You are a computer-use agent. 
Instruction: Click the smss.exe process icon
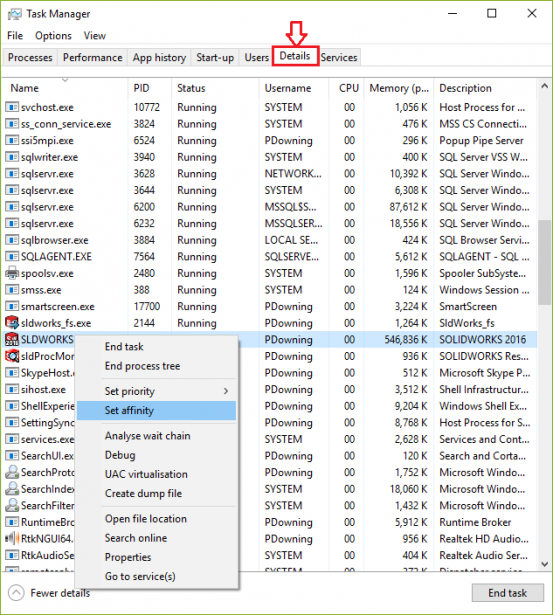click(12, 289)
